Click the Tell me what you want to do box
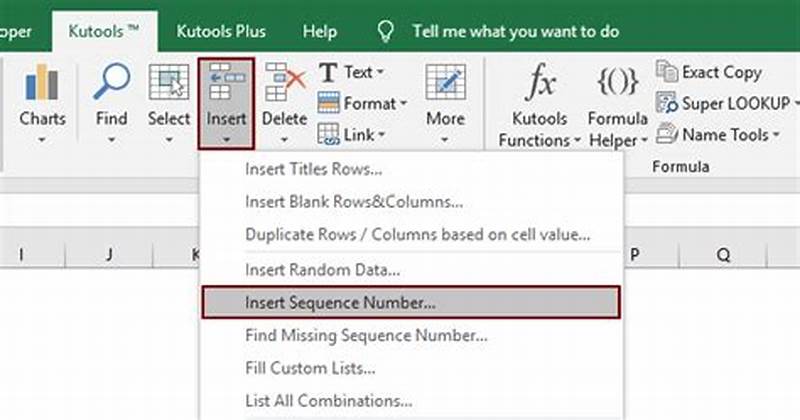Image resolution: width=800 pixels, height=420 pixels. [x=515, y=31]
